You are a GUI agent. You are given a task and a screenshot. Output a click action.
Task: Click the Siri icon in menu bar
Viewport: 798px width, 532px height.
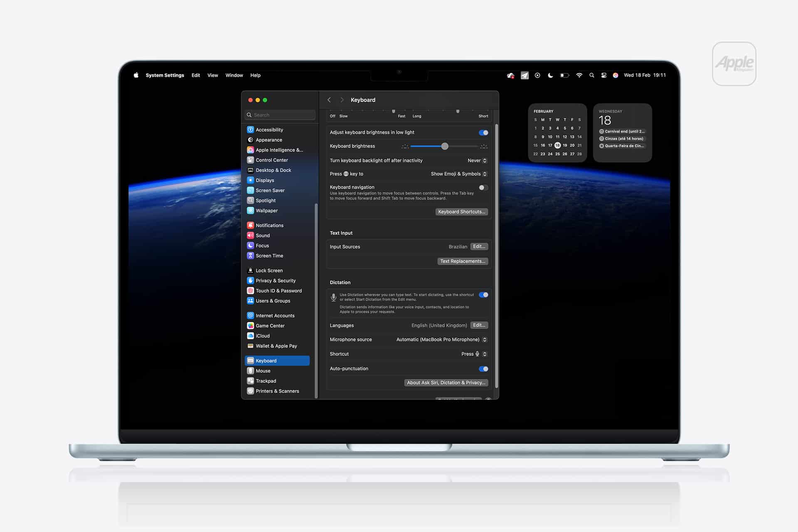click(x=616, y=75)
